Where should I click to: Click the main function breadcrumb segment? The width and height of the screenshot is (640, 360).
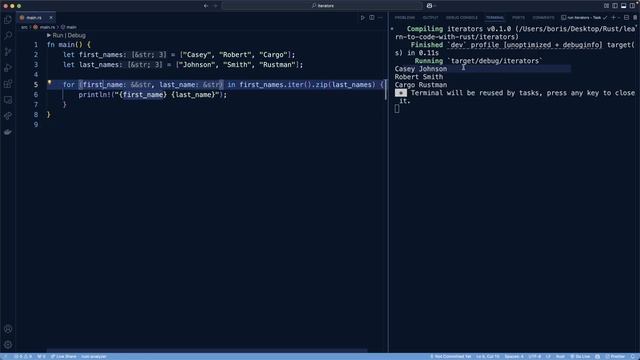pyautogui.click(x=71, y=27)
